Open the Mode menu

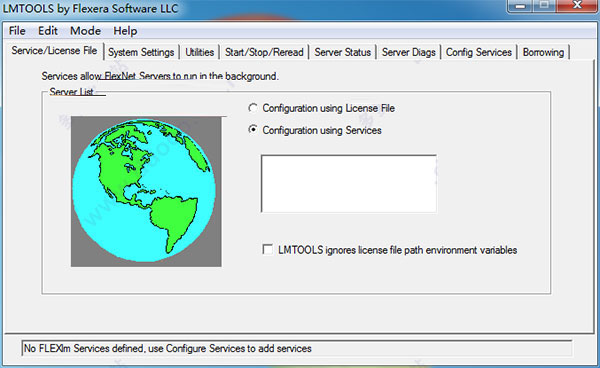click(x=85, y=31)
